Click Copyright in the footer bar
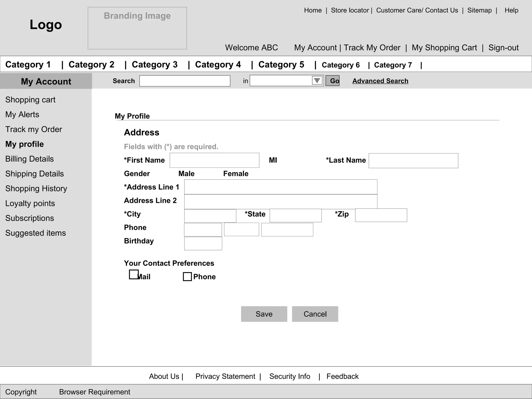This screenshot has width=532, height=399. (21, 392)
